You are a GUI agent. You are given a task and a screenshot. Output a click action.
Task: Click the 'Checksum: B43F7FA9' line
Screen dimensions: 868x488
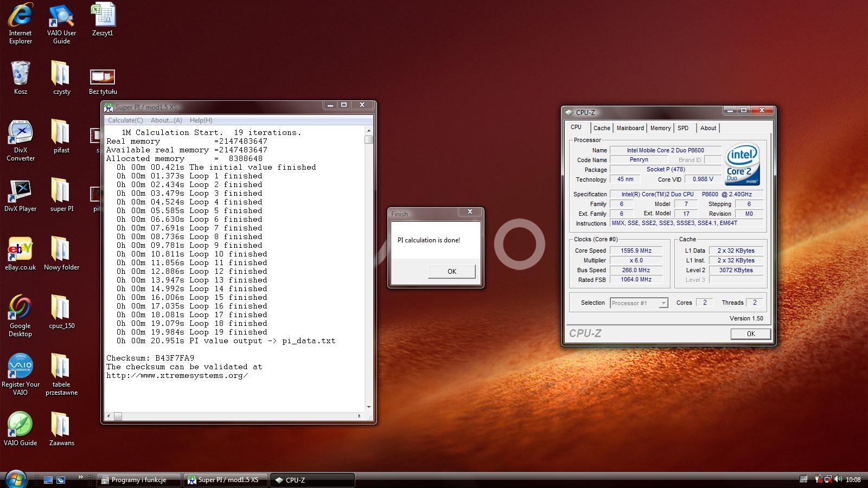click(x=150, y=358)
